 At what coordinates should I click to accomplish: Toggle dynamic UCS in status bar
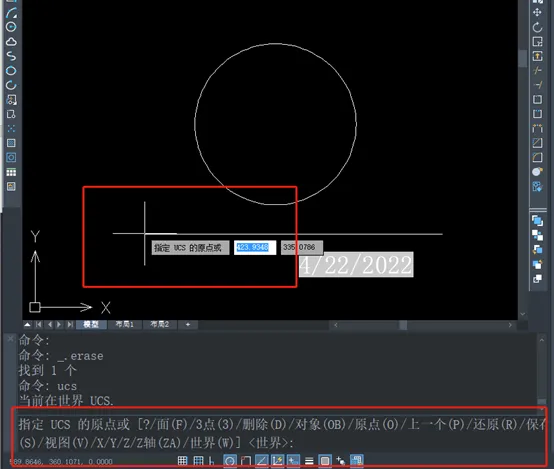(277, 461)
